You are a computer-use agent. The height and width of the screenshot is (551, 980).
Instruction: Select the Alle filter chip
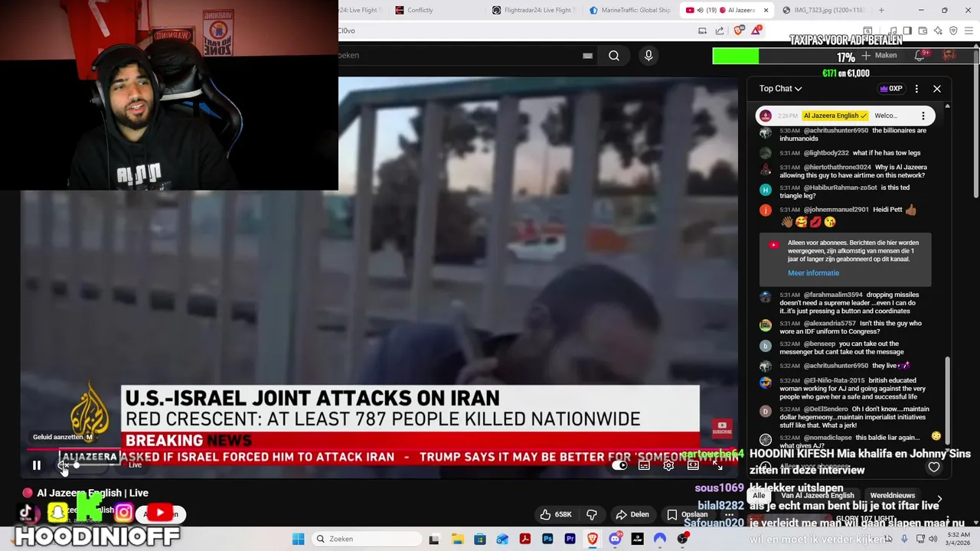pos(759,496)
